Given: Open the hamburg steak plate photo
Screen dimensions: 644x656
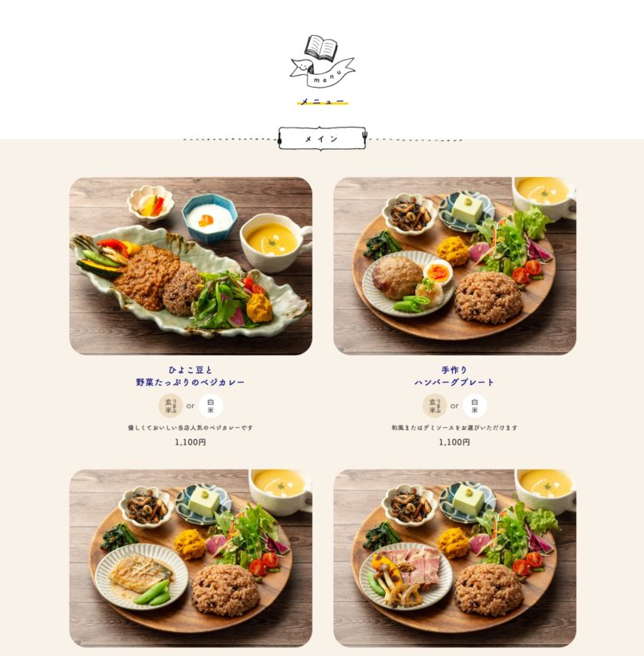Looking at the screenshot, I should pyautogui.click(x=455, y=266).
